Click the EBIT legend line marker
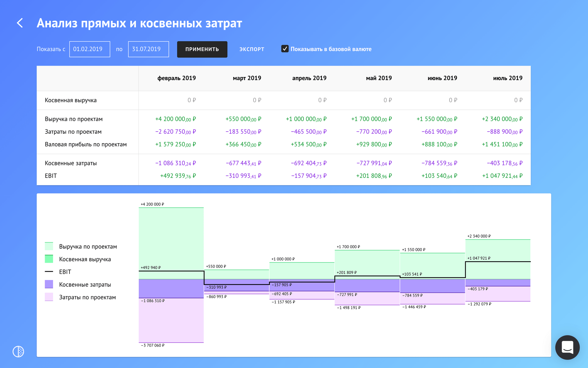 pos(49,272)
